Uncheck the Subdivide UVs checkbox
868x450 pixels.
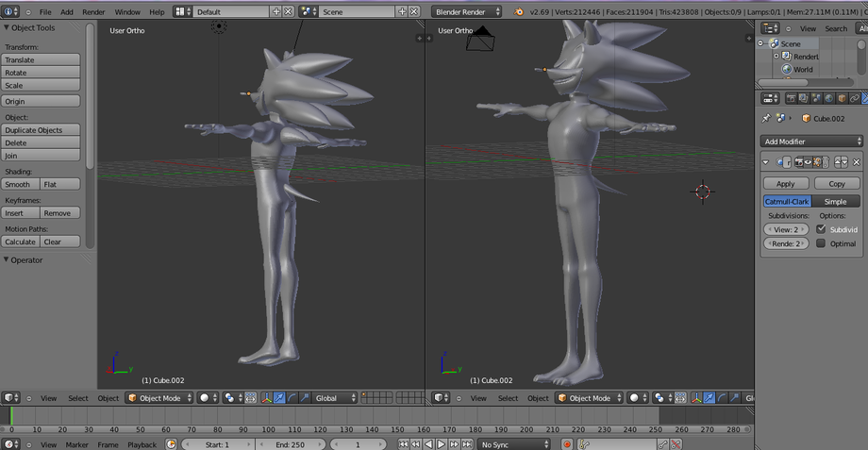(x=821, y=229)
